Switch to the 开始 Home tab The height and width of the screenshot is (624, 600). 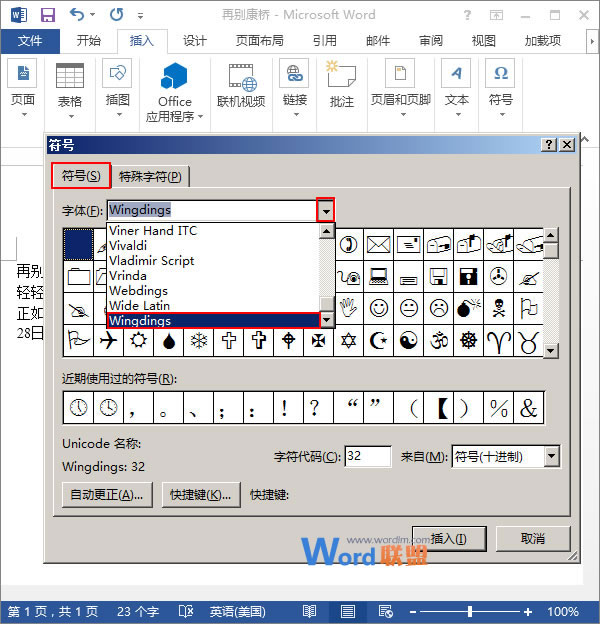click(x=88, y=41)
